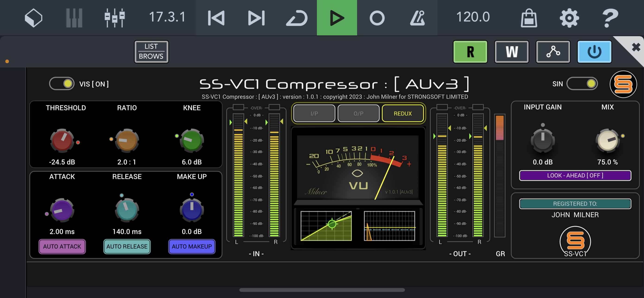This screenshot has width=644, height=298.
Task: Click the 120.0 tempo value
Action: pyautogui.click(x=473, y=17)
